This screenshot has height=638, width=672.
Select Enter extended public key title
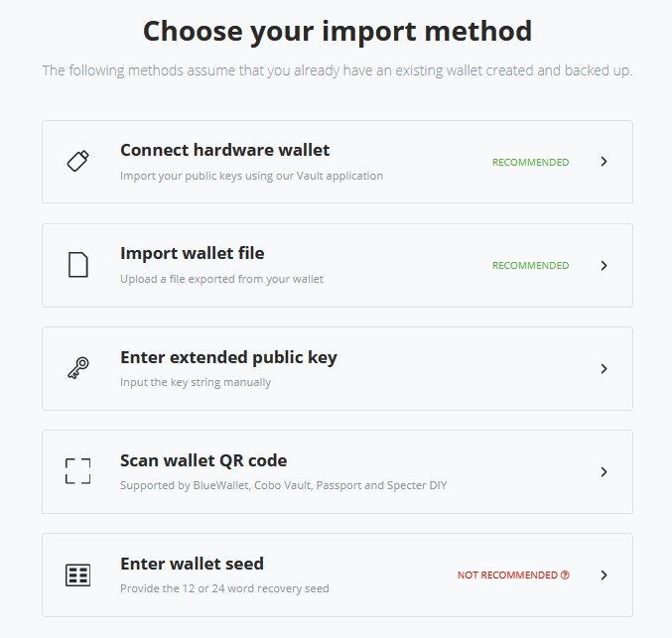click(228, 356)
